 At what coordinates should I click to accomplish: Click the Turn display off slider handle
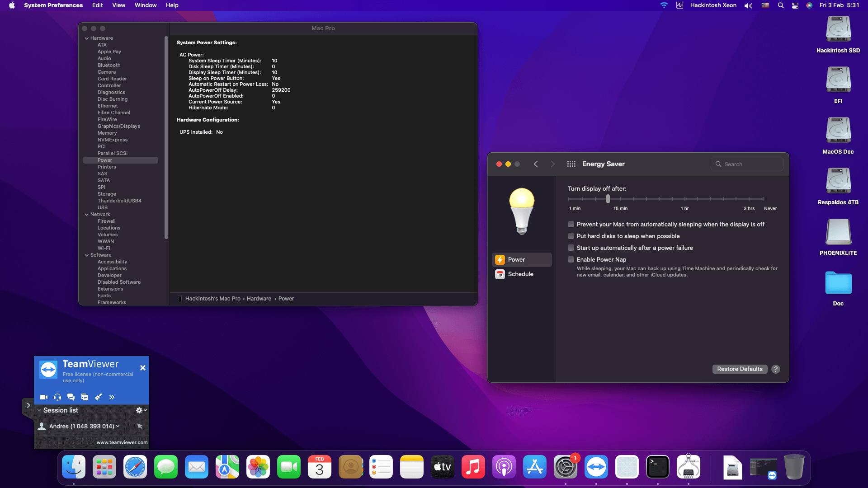pyautogui.click(x=608, y=199)
